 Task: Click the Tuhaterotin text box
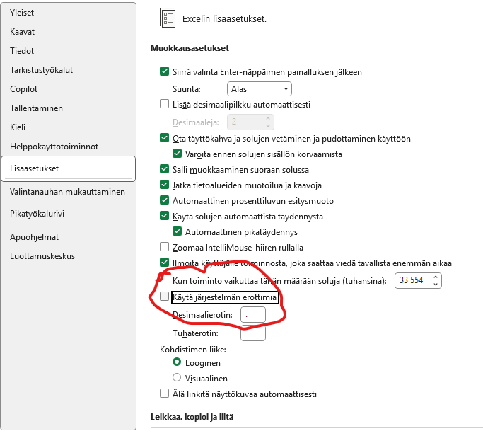252,333
